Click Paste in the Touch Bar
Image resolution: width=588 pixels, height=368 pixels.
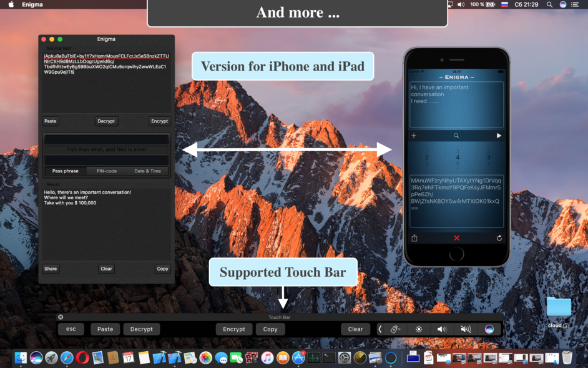pos(105,329)
